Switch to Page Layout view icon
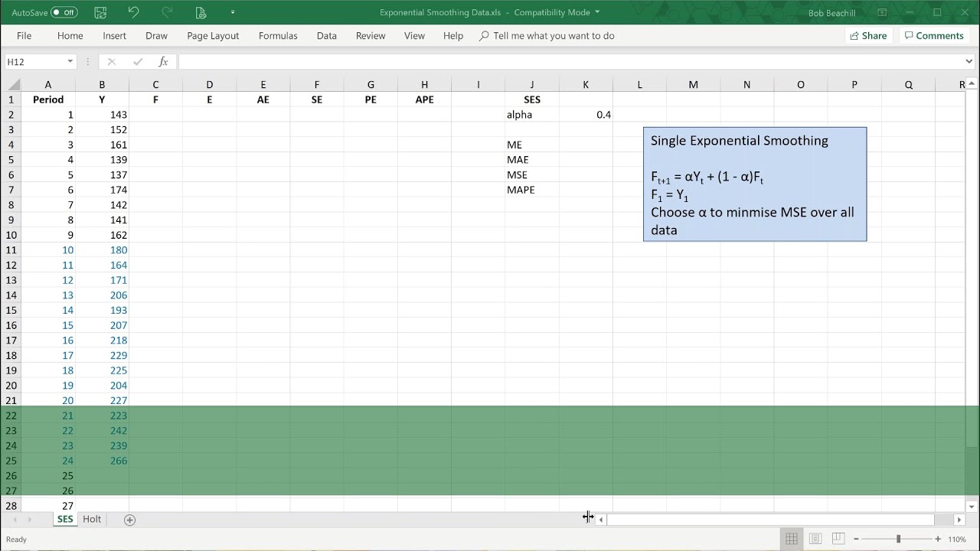 [815, 539]
